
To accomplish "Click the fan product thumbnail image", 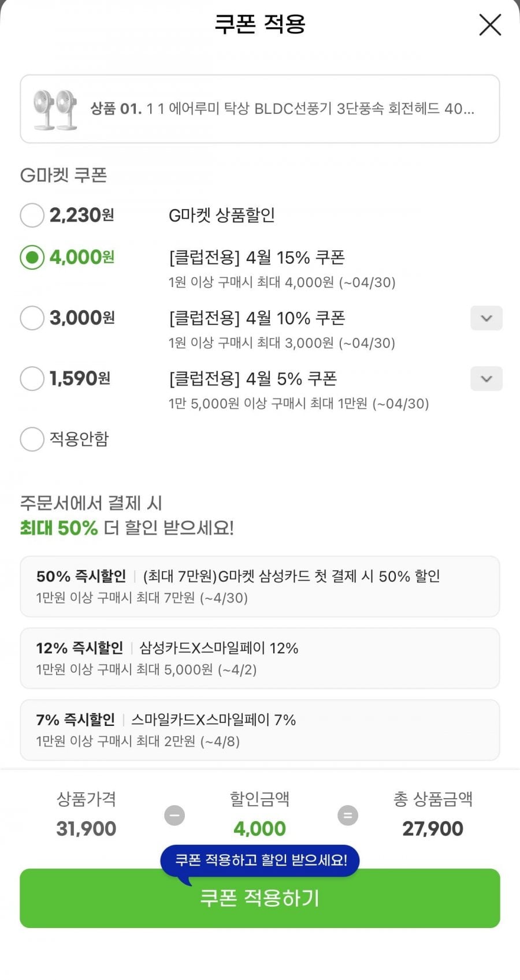I will point(55,109).
